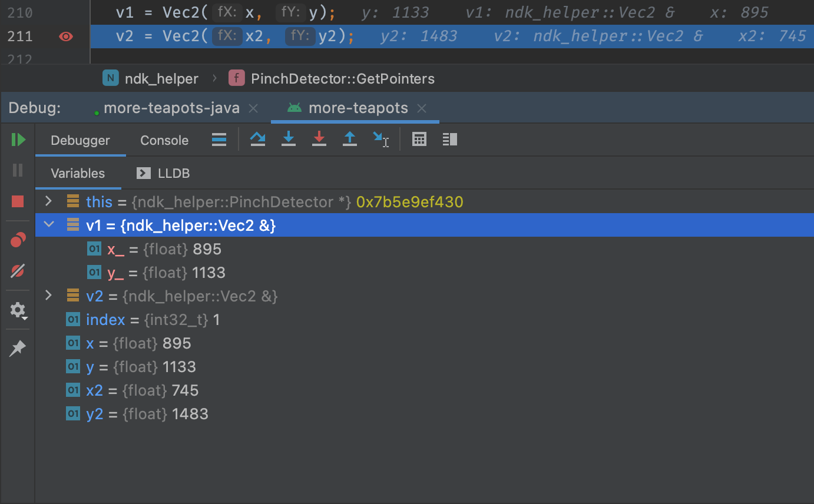The height and width of the screenshot is (504, 814).
Task: Click the Step Into toolbar icon
Action: (289, 140)
